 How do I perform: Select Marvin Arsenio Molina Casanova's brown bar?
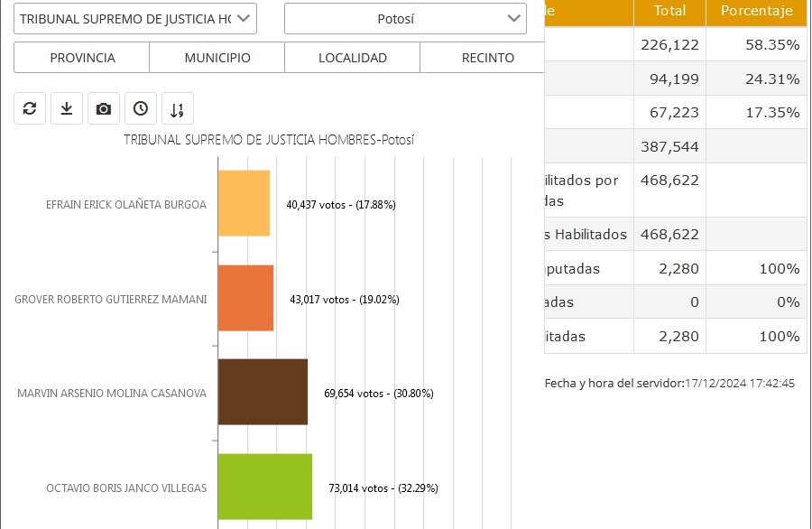click(263, 393)
